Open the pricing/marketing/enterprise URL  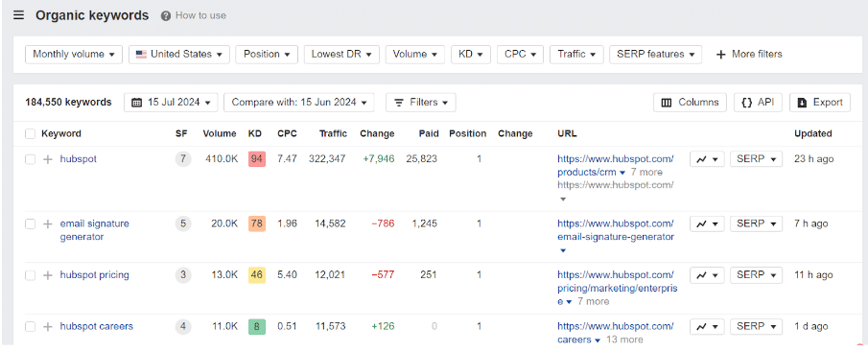618,288
